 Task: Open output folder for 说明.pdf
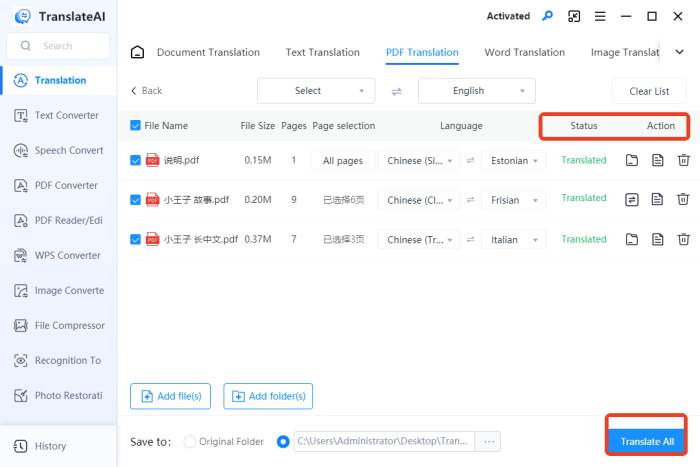(632, 160)
